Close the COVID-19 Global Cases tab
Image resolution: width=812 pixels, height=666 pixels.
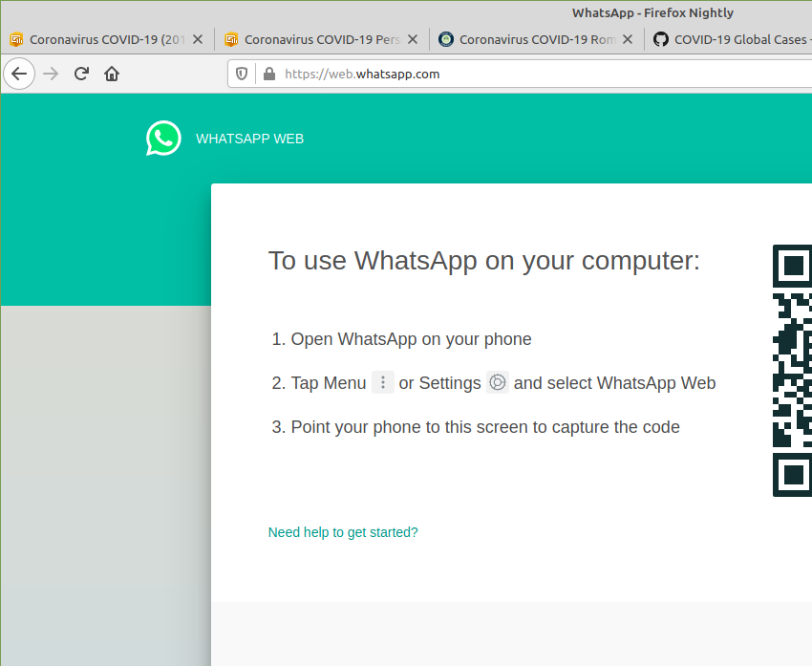point(807,39)
